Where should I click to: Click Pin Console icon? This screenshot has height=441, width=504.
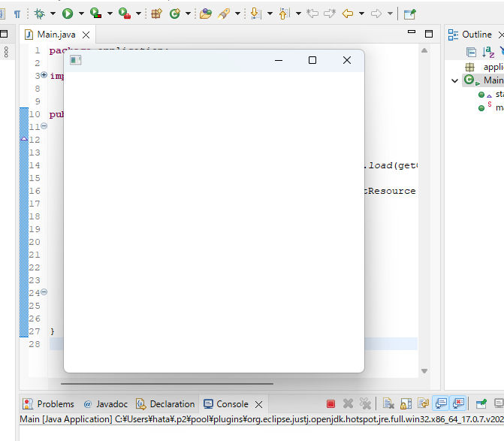click(x=481, y=403)
